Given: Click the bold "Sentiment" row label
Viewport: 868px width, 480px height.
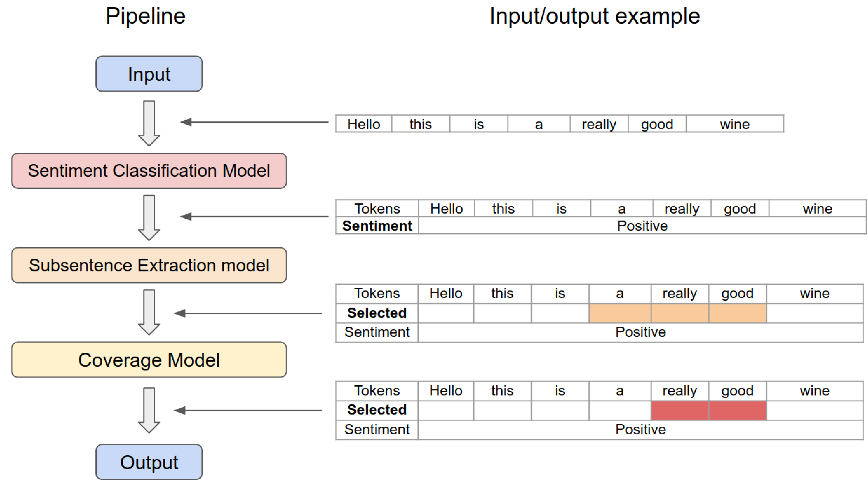Looking at the screenshot, I should [x=377, y=226].
